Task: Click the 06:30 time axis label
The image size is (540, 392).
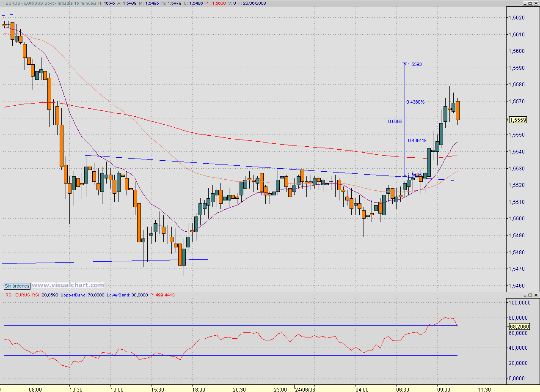Action: (402, 389)
